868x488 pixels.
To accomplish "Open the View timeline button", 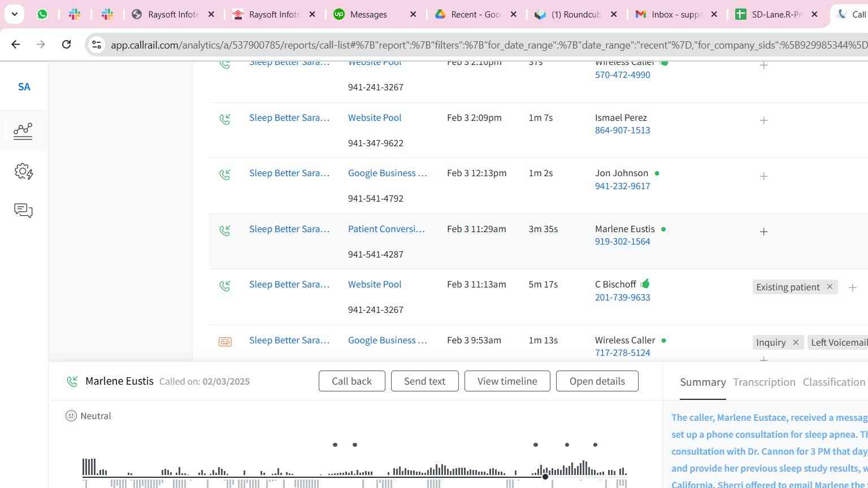I will (507, 381).
